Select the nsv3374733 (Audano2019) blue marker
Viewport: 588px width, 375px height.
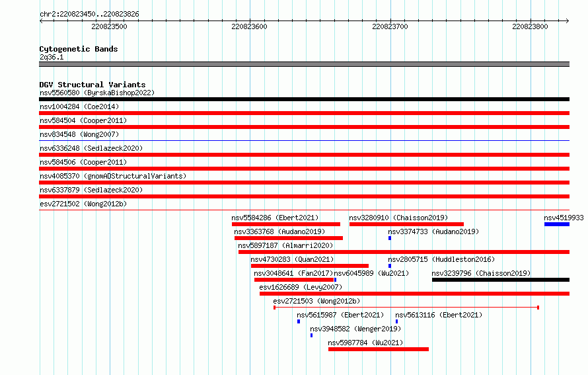click(x=390, y=238)
